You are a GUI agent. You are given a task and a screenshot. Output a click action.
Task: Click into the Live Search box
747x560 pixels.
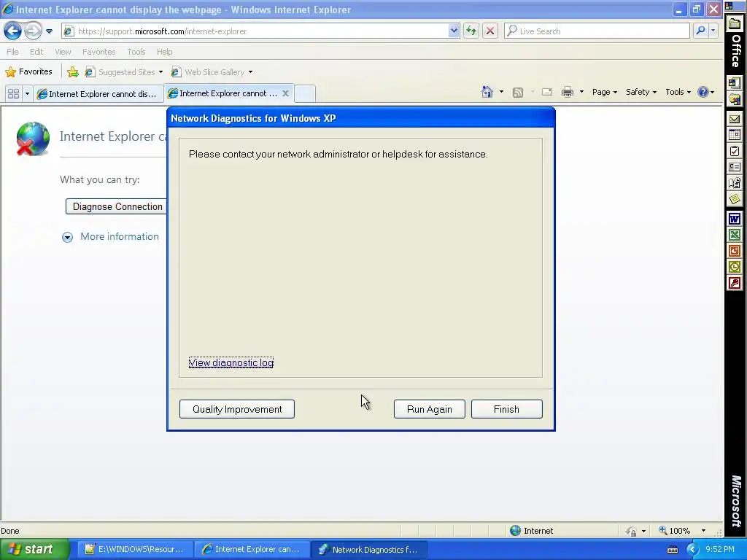(597, 31)
